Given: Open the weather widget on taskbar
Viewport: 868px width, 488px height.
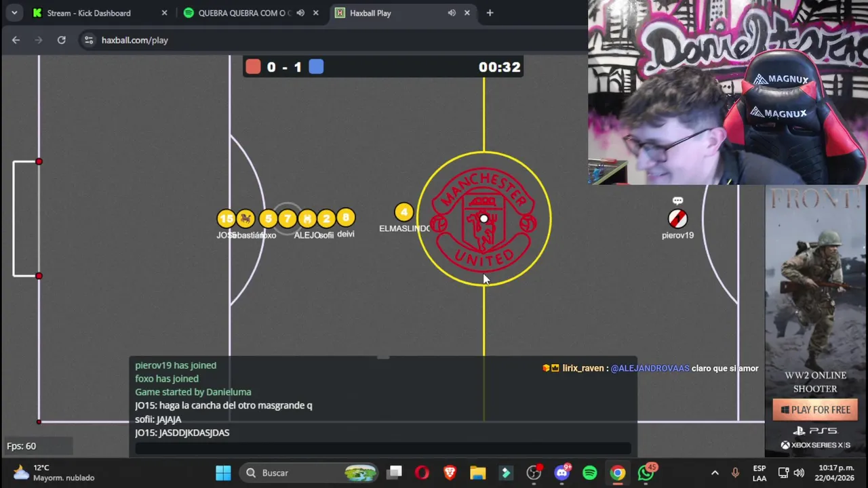Looking at the screenshot, I should [x=54, y=472].
